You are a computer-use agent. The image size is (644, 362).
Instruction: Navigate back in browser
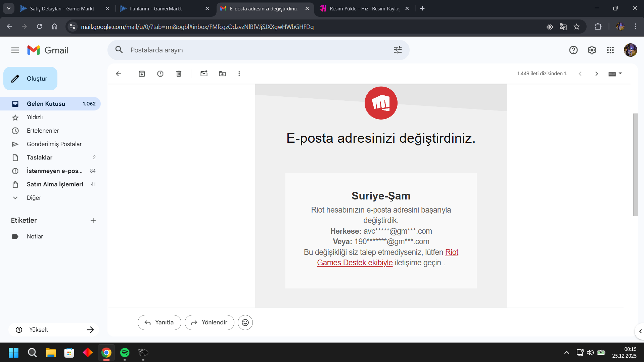[x=9, y=27]
